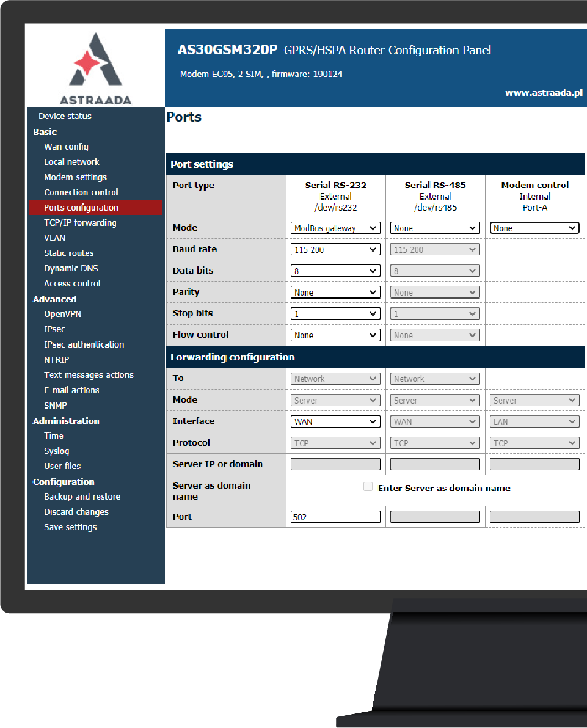This screenshot has width=587, height=728.
Task: Navigate to OpenVPN settings
Action: pyautogui.click(x=62, y=314)
